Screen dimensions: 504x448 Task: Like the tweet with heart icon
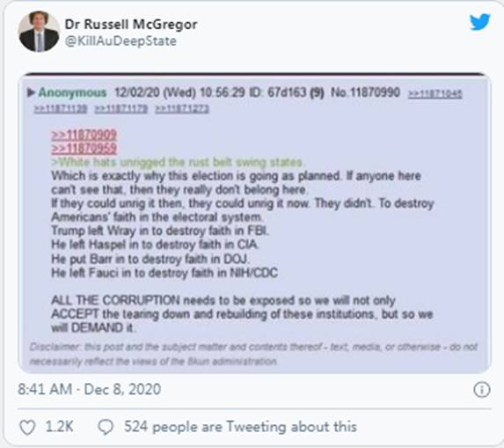coord(27,428)
